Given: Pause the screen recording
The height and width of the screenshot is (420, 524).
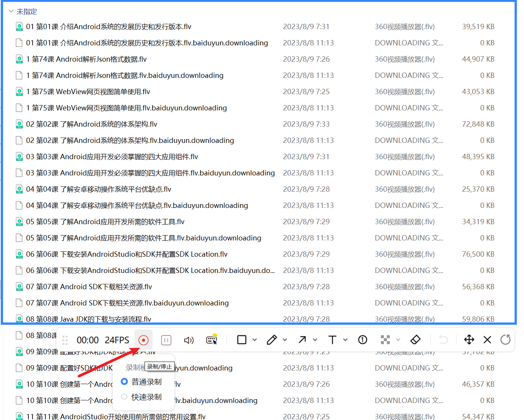Looking at the screenshot, I should (x=166, y=340).
